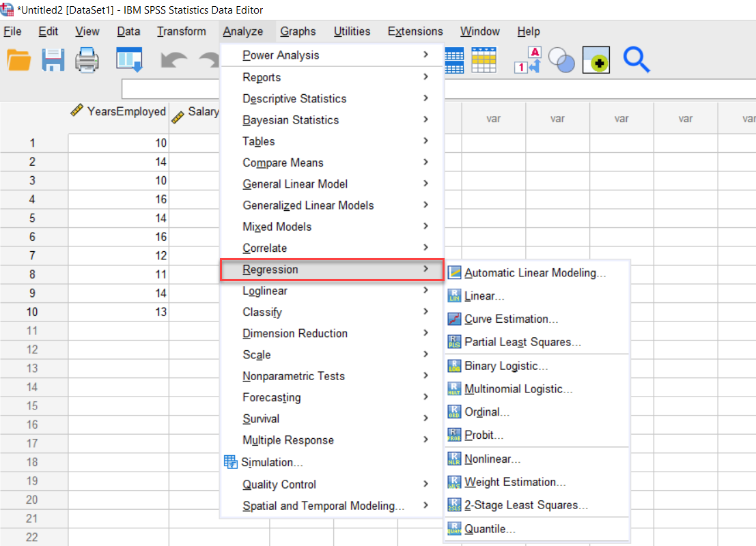Save the dataset with floppy icon
Viewport: 756px width, 546px height.
[53, 60]
